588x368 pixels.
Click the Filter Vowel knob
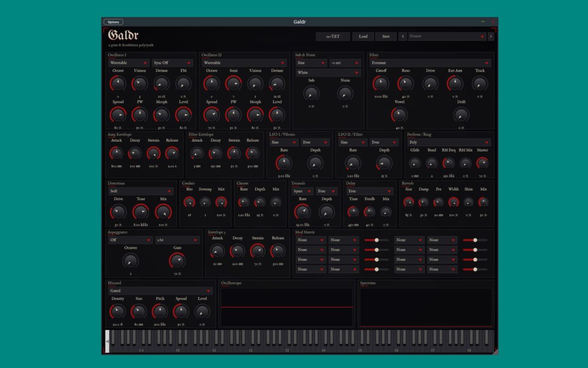(400, 115)
